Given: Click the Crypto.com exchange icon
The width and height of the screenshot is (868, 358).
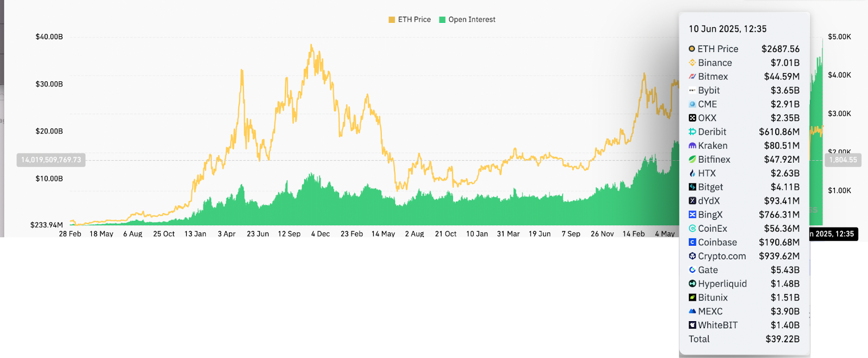Looking at the screenshot, I should (692, 256).
